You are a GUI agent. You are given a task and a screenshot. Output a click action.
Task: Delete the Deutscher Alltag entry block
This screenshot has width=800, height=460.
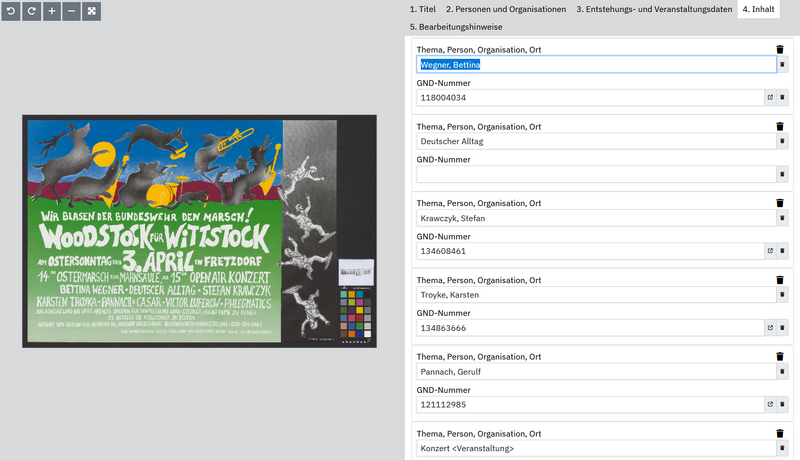pos(780,126)
